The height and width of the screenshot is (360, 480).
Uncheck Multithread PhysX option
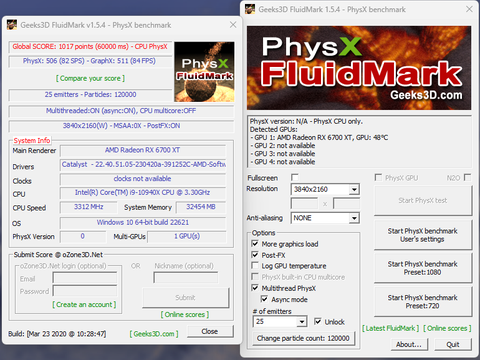(255, 288)
